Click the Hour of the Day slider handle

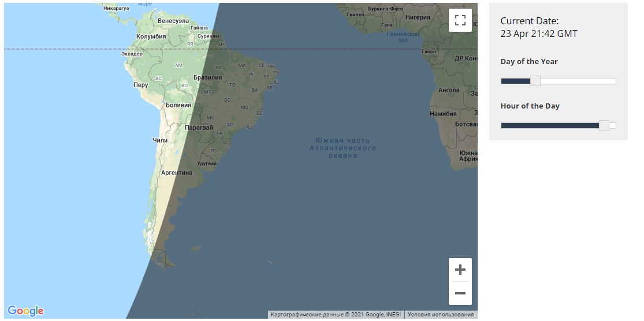[604, 125]
